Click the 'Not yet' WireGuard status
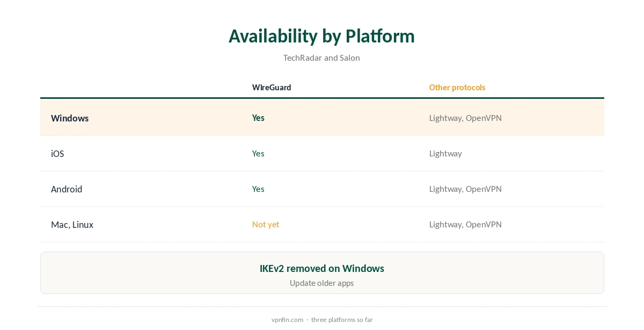 (x=266, y=224)
